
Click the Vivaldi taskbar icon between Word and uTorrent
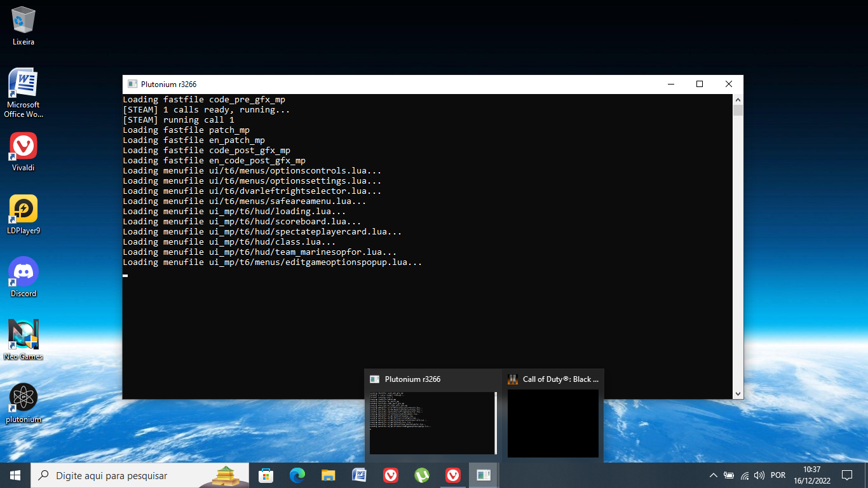coord(390,475)
